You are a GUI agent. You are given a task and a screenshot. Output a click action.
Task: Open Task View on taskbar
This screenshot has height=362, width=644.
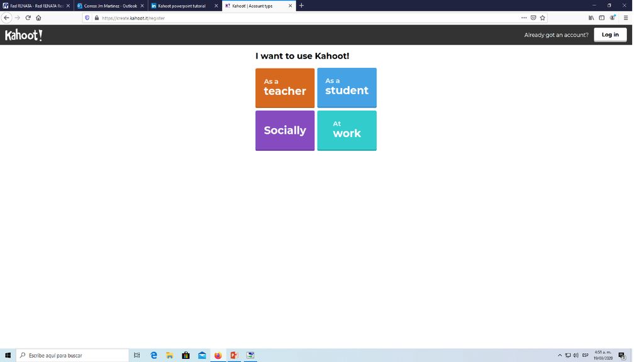pyautogui.click(x=136, y=355)
